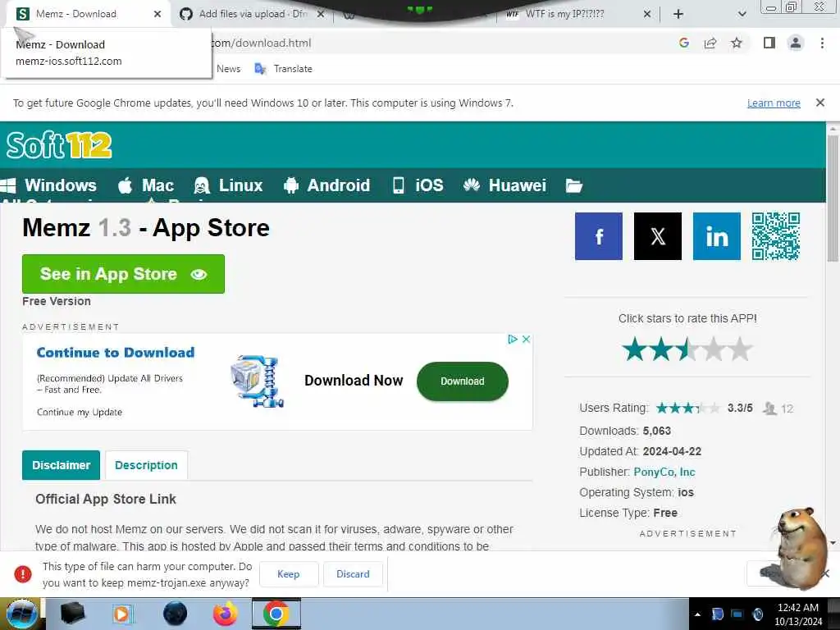Close the advertisement with X icon

[x=526, y=339]
